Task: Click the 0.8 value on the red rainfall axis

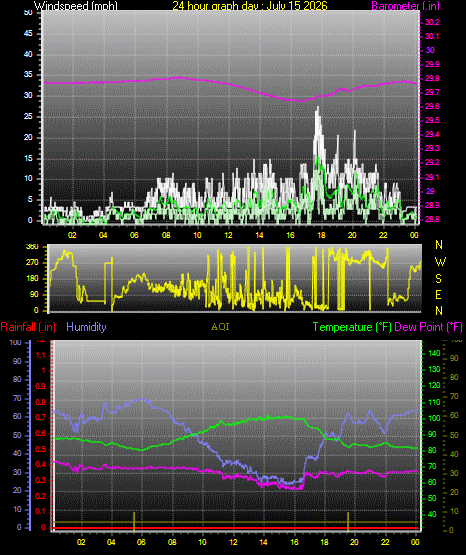Action: click(41, 402)
